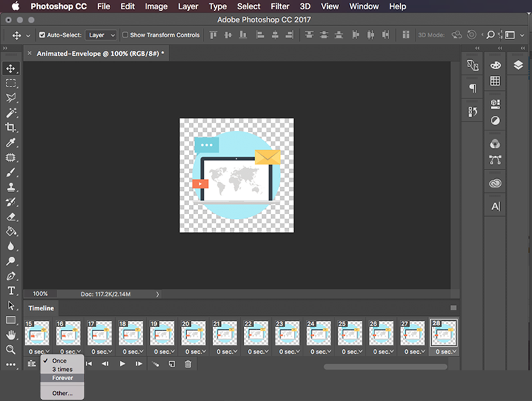Screen dimensions: 532x401
Task: Duplicate selected frame icon
Action: pos(172,364)
